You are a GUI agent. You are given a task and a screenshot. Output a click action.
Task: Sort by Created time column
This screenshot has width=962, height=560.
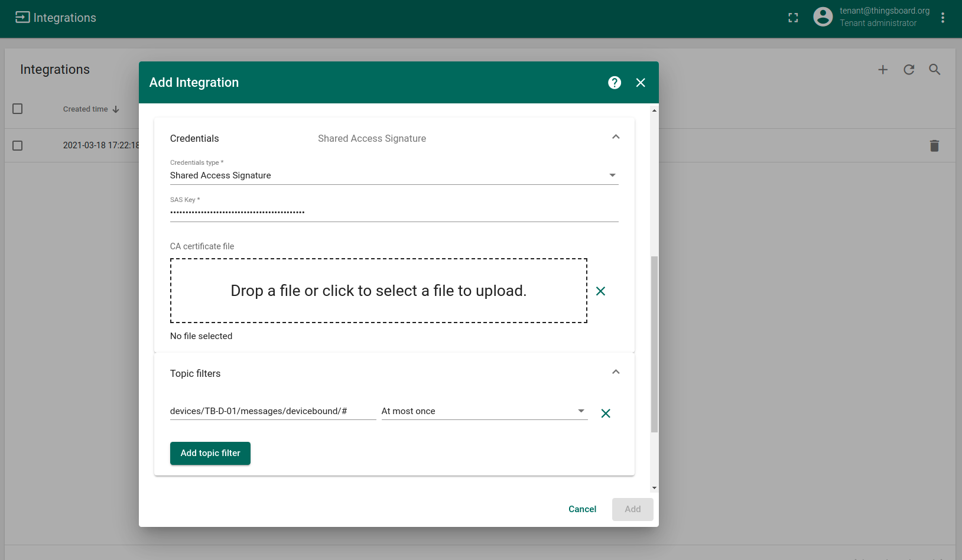(91, 109)
